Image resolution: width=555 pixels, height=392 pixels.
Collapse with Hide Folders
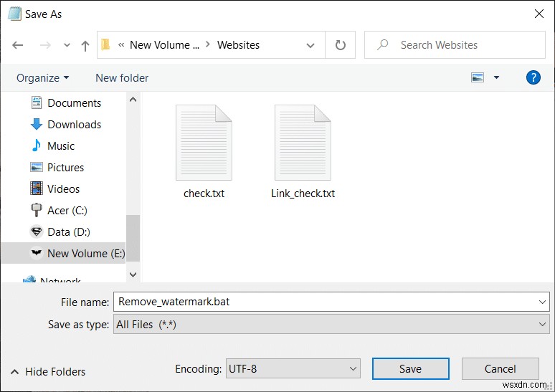tap(48, 371)
